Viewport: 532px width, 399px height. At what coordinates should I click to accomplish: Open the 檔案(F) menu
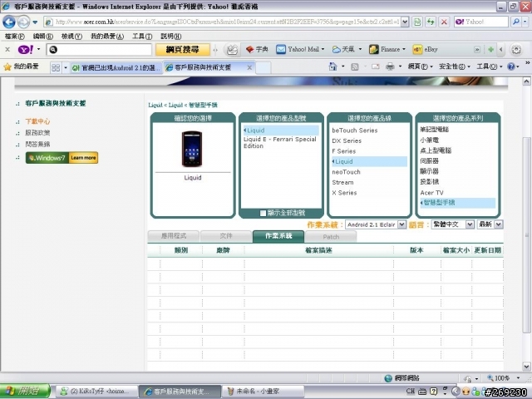click(x=15, y=36)
